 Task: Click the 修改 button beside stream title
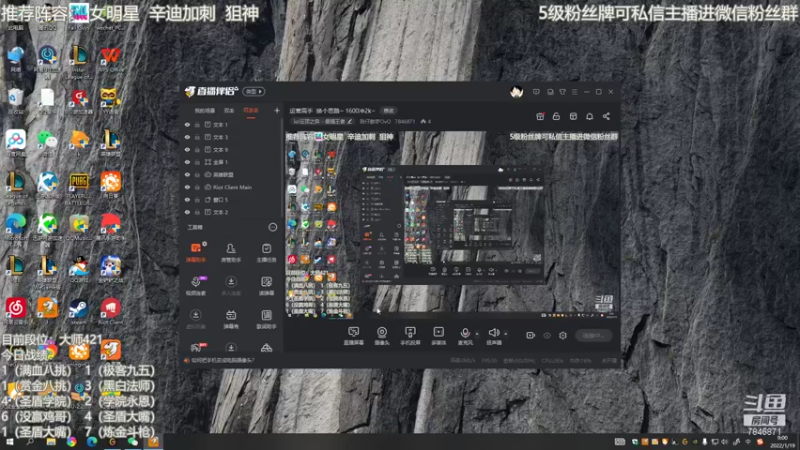coord(389,111)
